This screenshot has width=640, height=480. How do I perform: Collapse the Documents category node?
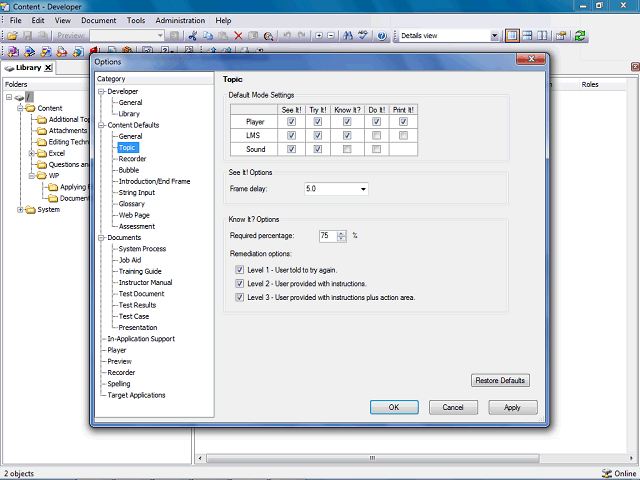coord(101,238)
